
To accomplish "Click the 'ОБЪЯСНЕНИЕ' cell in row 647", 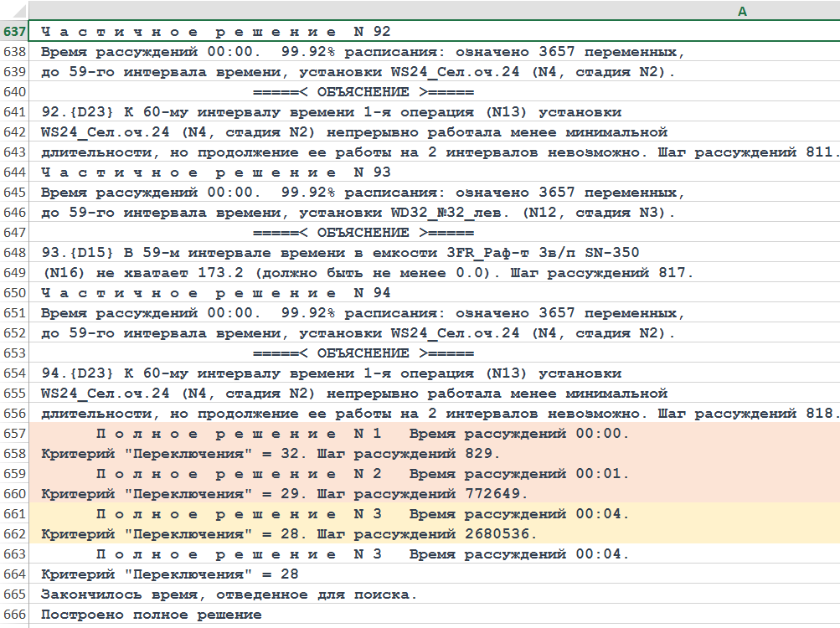I will coord(363,233).
